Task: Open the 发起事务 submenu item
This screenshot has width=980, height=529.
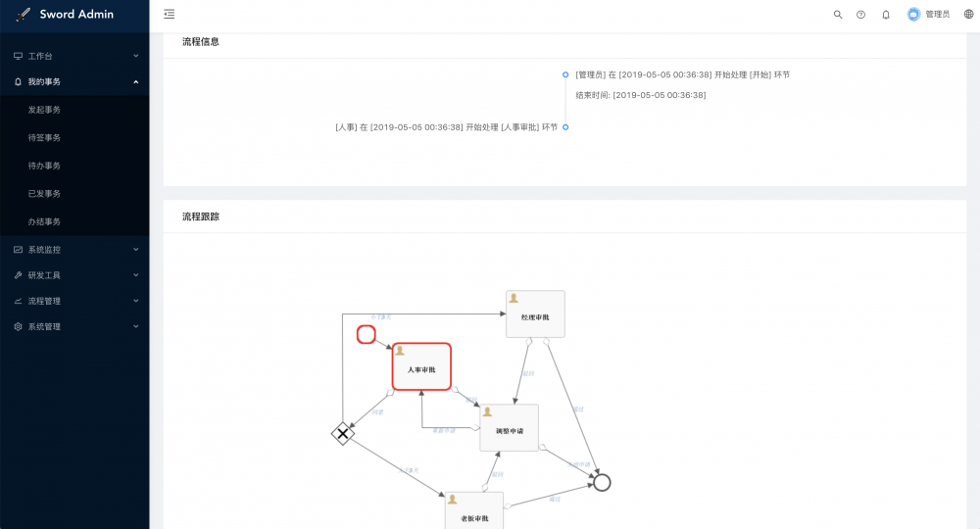Action: point(44,110)
